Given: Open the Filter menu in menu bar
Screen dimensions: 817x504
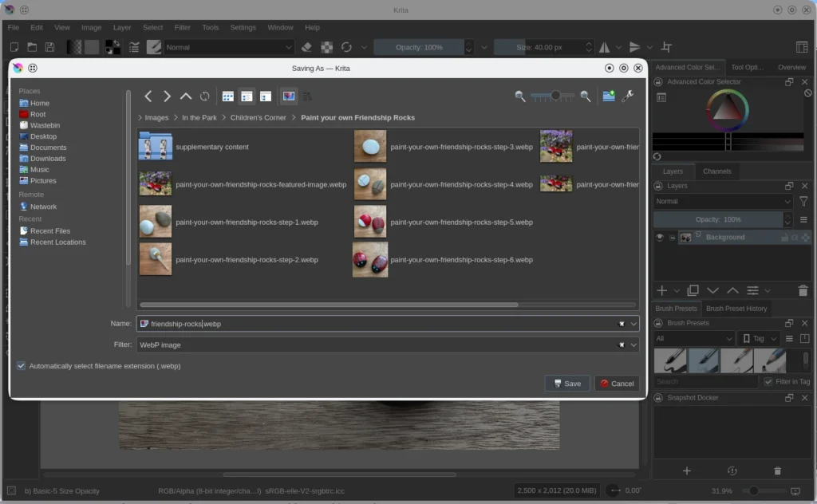Looking at the screenshot, I should (x=183, y=28).
